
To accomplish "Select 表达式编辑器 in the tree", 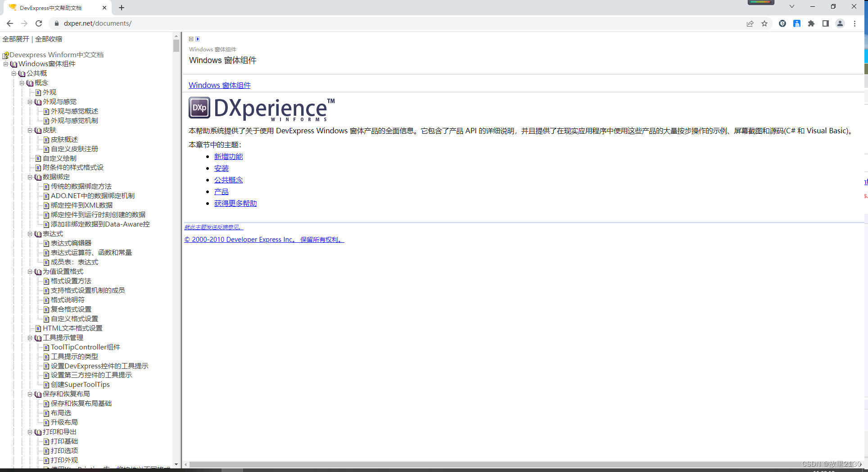I will point(71,243).
